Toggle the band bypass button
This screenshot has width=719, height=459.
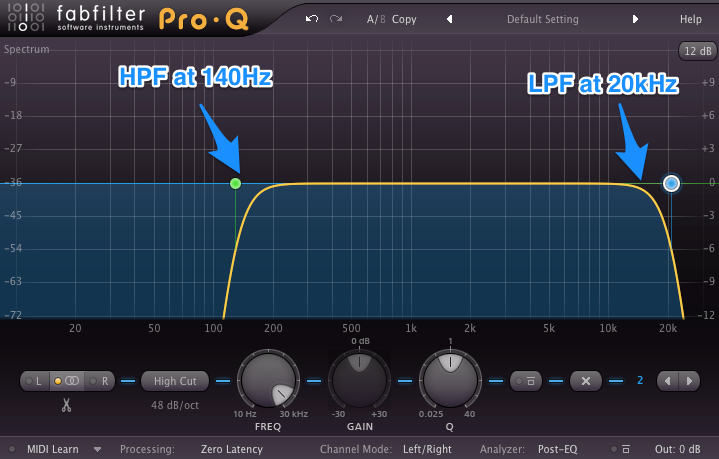(525, 381)
